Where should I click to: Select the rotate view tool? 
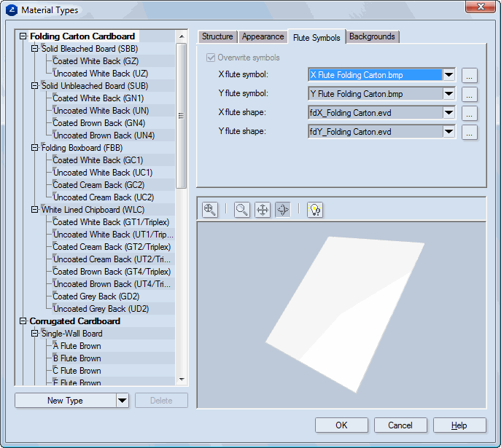tap(283, 210)
